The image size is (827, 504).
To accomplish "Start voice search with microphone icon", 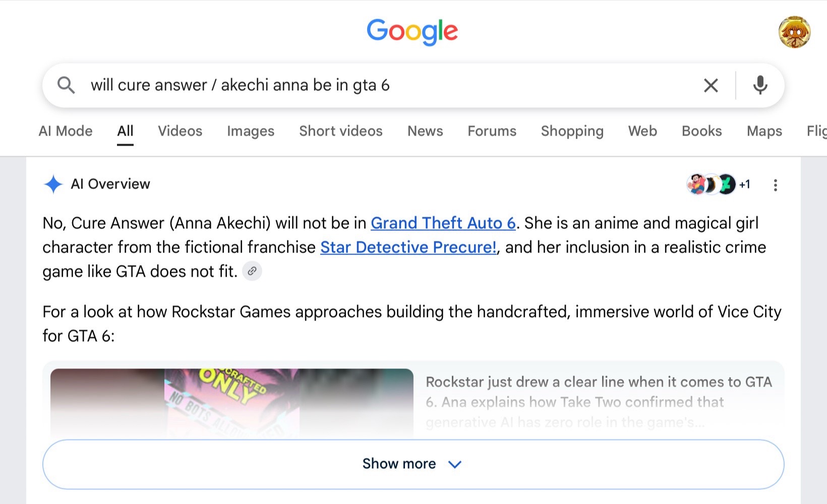I will click(x=760, y=85).
